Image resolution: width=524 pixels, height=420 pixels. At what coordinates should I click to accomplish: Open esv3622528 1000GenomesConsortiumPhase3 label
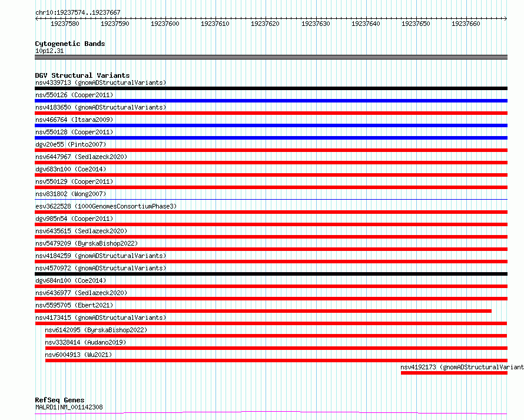106,206
